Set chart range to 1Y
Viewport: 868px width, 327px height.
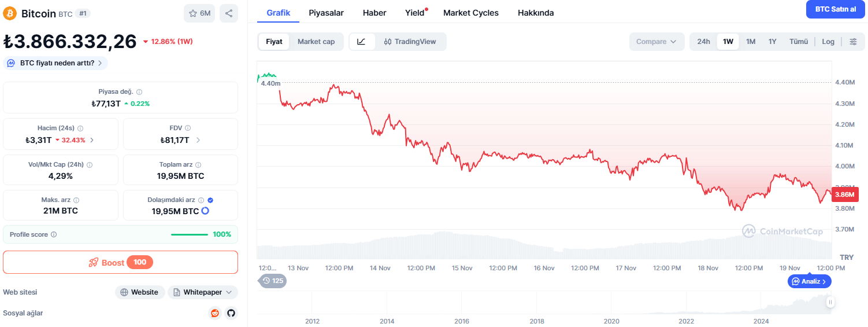[x=773, y=42]
